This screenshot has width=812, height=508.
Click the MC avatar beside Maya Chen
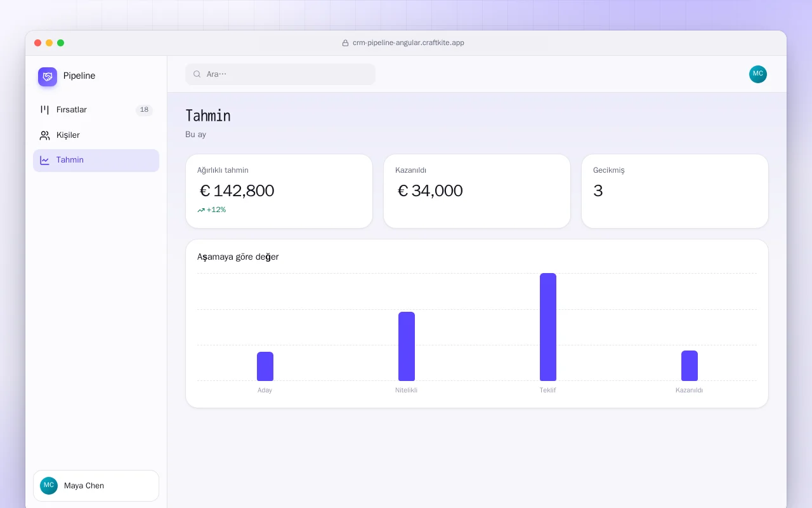[49, 486]
